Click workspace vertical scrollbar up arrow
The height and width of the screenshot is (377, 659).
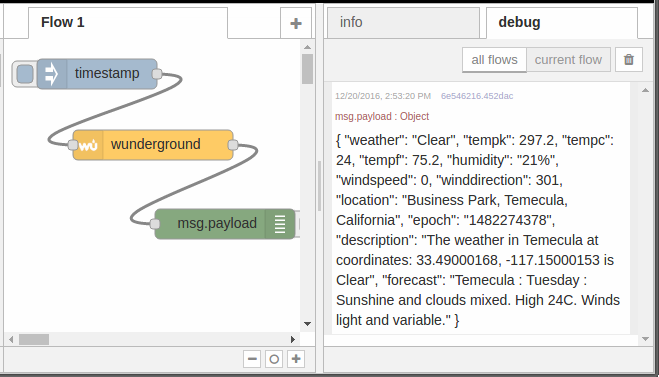tap(308, 47)
